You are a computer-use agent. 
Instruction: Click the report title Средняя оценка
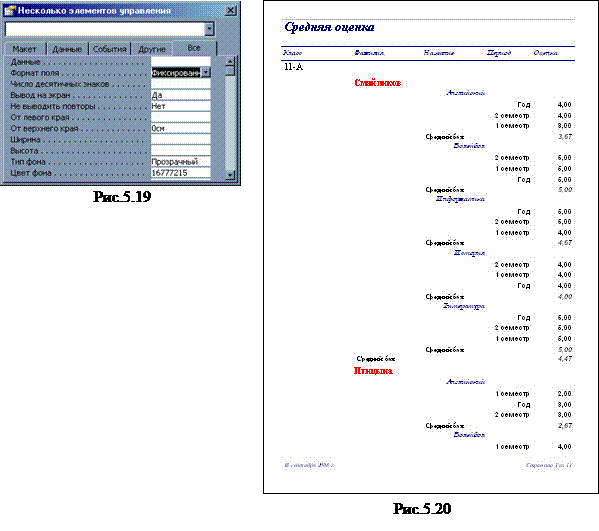pos(329,27)
